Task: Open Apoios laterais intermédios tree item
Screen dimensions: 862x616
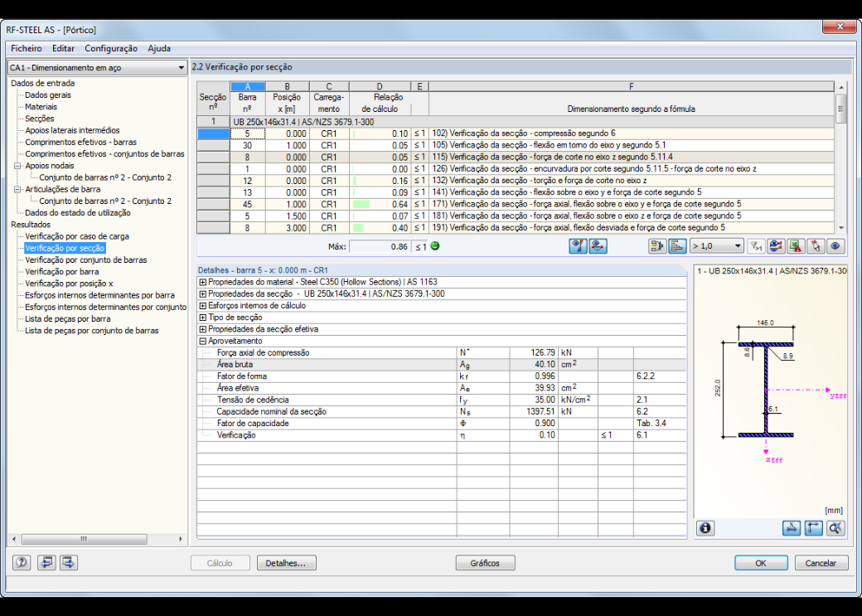Action: click(x=72, y=130)
